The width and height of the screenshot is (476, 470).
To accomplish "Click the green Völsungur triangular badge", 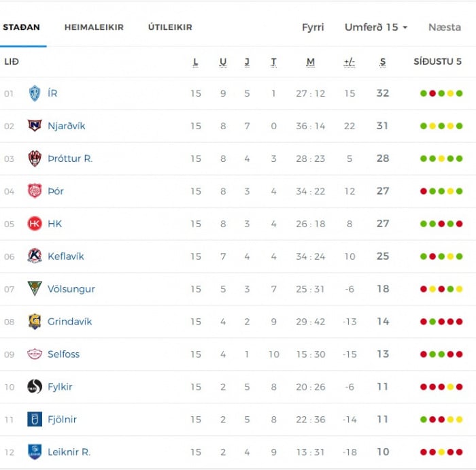I will tap(35, 289).
